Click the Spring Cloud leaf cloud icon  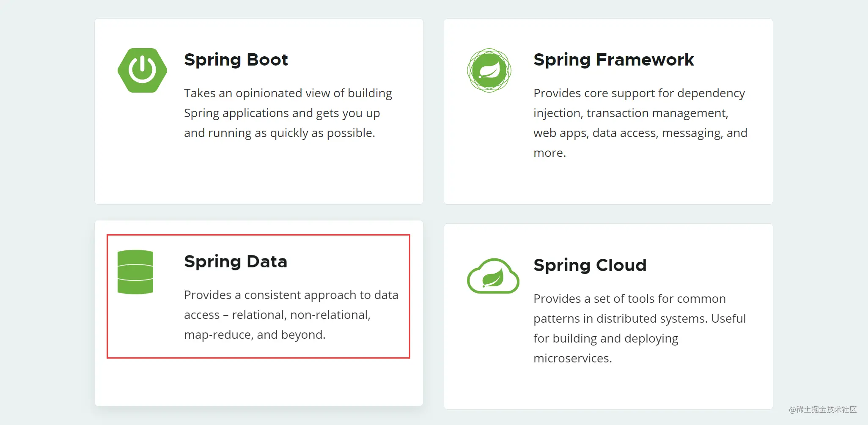493,276
